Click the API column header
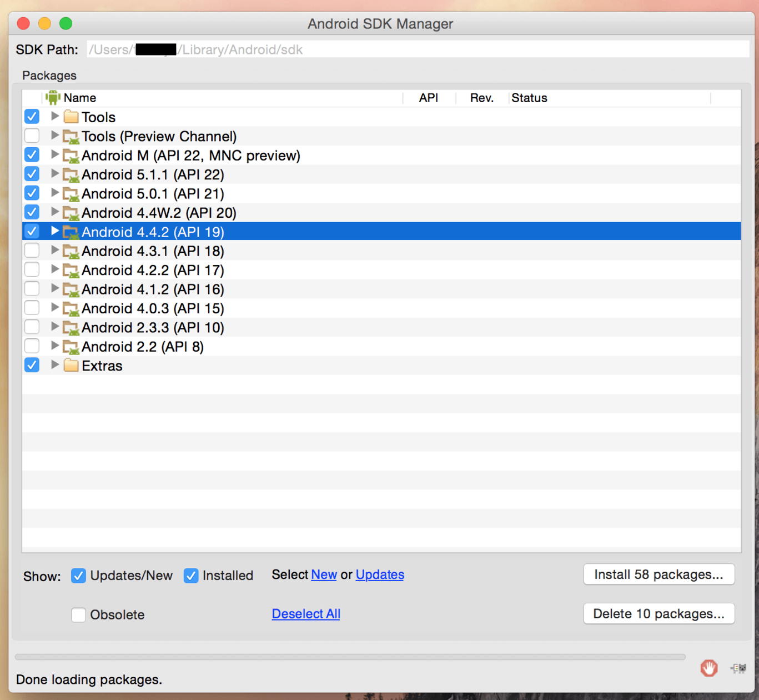 (x=429, y=98)
